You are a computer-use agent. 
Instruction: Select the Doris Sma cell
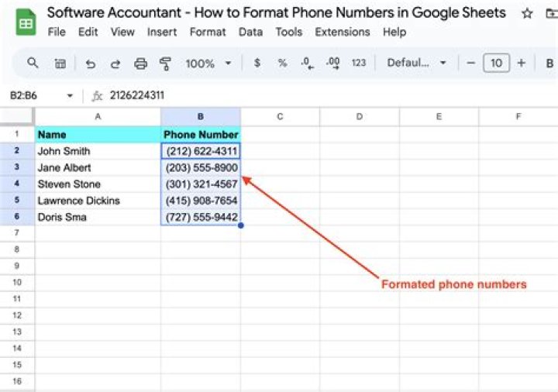(98, 217)
